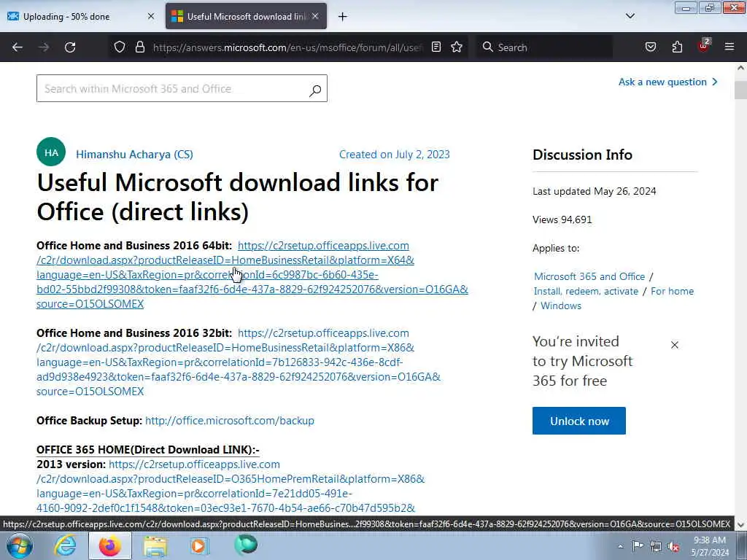Open the Action Center flag icon
Viewport: 747px width, 560px height.
coord(638,545)
